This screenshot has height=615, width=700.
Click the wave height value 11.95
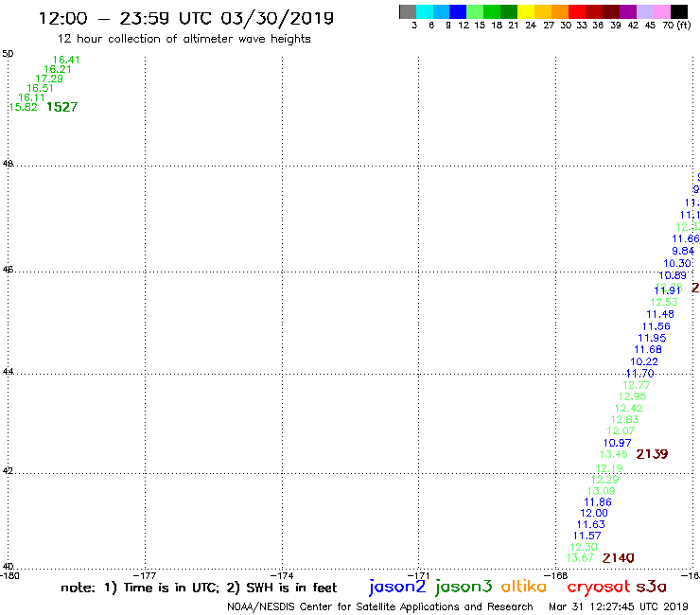(653, 338)
